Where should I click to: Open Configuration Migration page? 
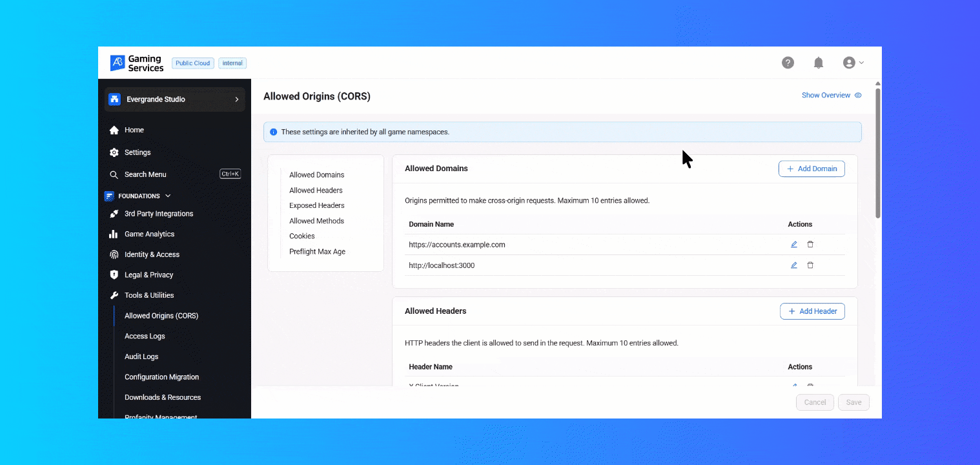point(161,377)
